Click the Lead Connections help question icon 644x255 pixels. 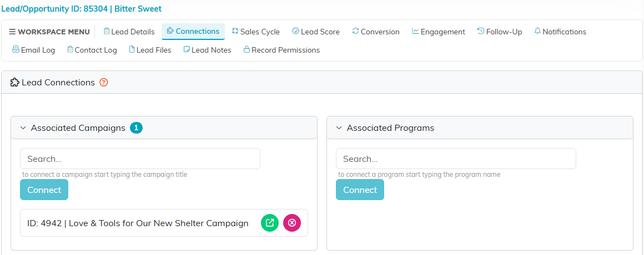tap(103, 83)
